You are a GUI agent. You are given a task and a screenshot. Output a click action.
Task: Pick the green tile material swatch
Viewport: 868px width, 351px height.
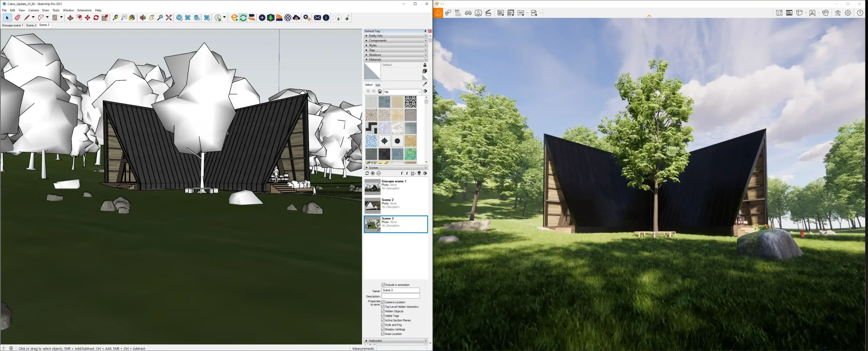[410, 154]
